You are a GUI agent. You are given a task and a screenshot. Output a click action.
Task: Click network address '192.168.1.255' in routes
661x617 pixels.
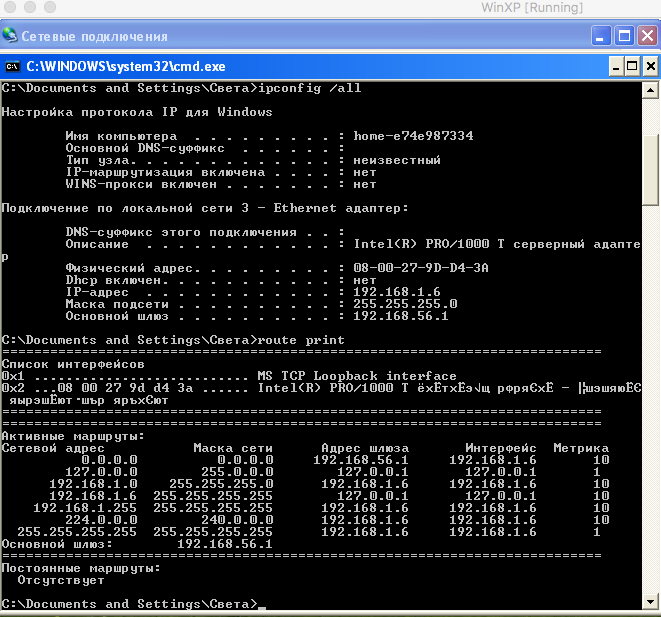point(85,507)
